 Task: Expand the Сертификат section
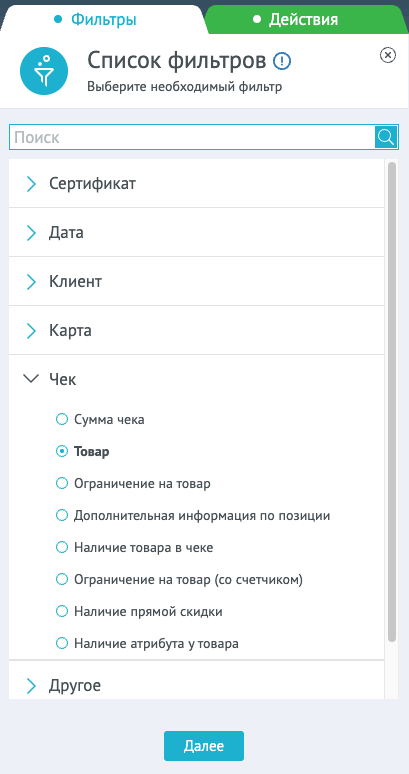(x=196, y=184)
